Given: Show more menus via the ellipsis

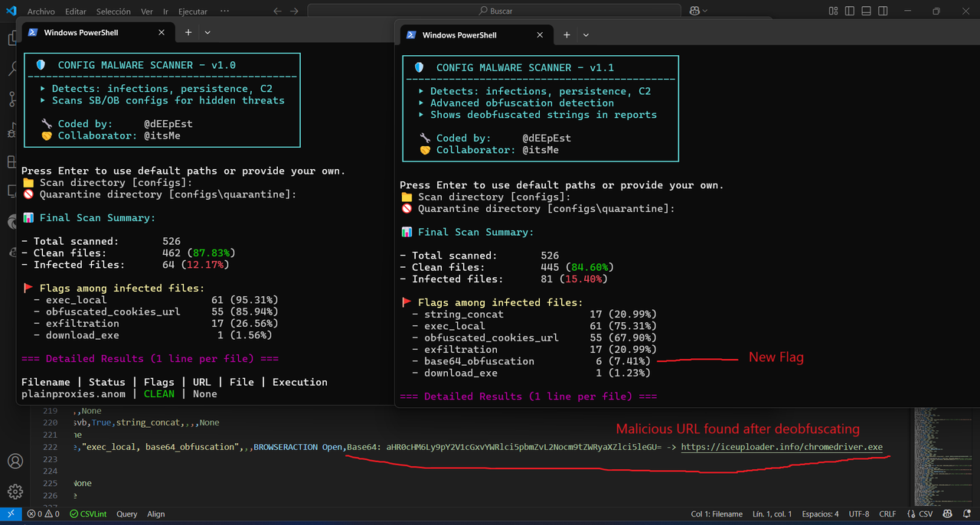Looking at the screenshot, I should click(224, 11).
